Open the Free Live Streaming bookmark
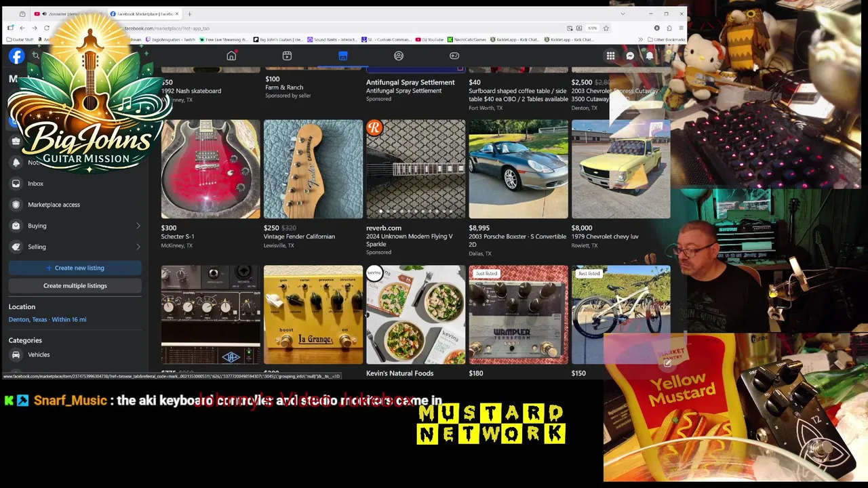868x488 pixels. [224, 39]
